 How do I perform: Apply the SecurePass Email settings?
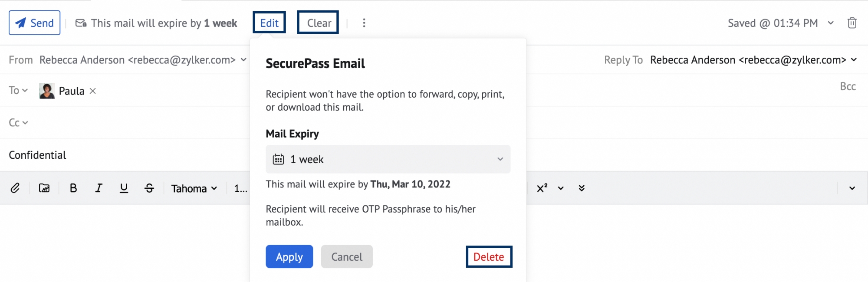(289, 256)
